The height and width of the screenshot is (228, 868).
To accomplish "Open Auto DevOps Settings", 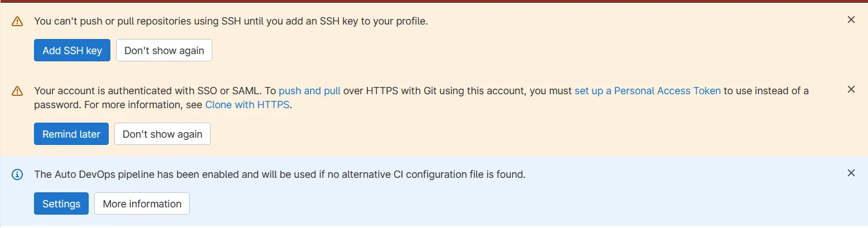I will coord(61,203).
